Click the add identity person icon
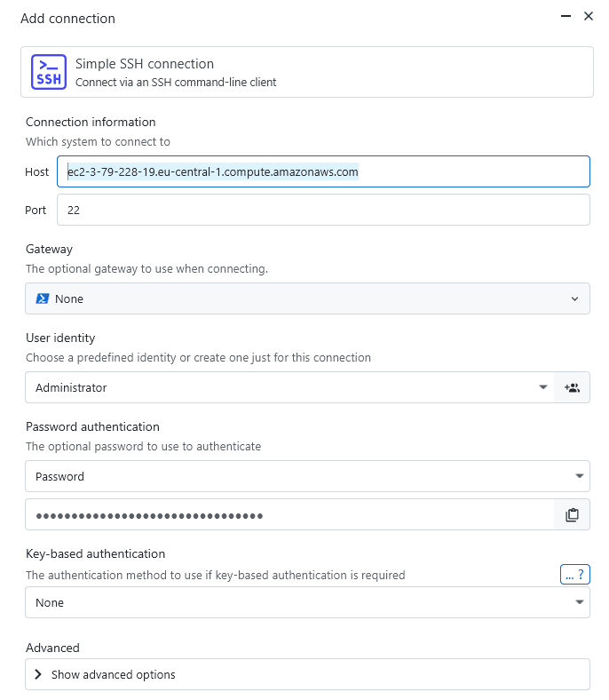Image resolution: width=609 pixels, height=700 pixels. pyautogui.click(x=572, y=387)
